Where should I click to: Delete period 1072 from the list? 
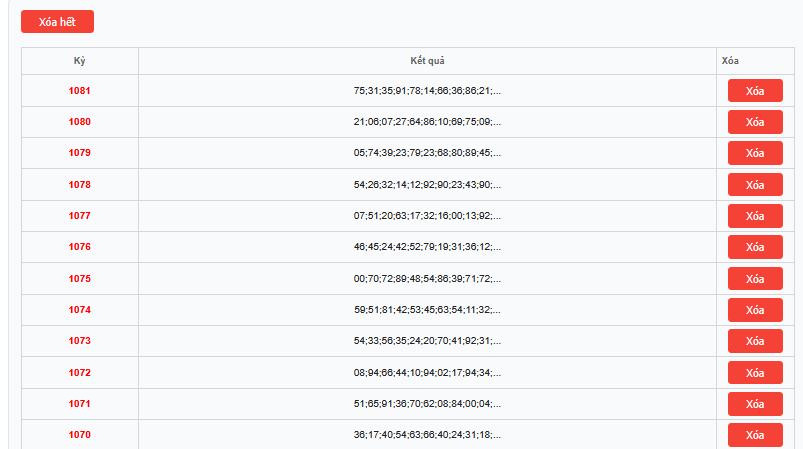point(755,373)
